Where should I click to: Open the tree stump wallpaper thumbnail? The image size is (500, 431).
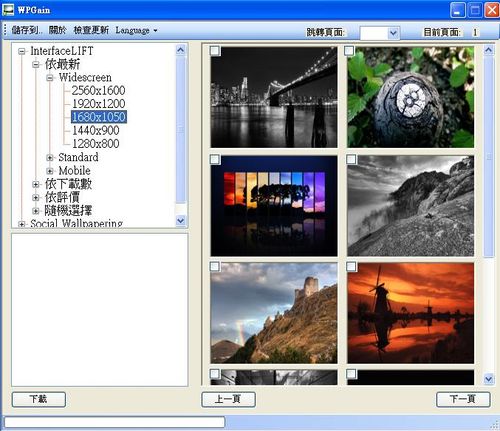(410, 97)
